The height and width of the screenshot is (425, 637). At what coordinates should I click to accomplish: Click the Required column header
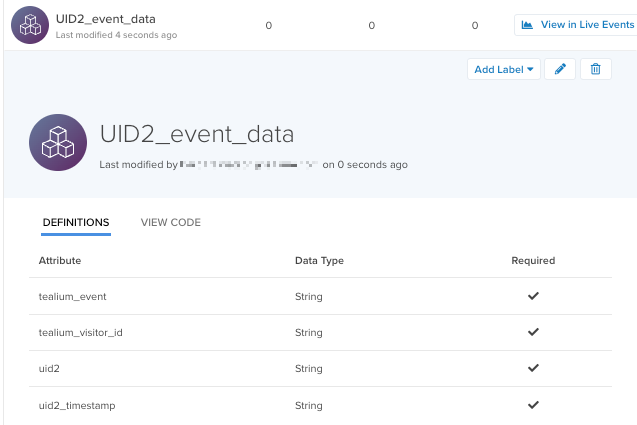click(533, 260)
